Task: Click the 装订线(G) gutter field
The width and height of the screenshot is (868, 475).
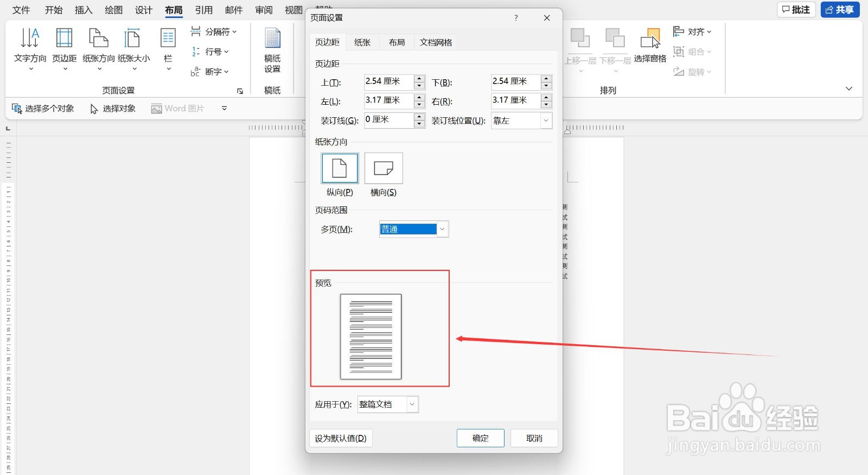Action: click(389, 120)
